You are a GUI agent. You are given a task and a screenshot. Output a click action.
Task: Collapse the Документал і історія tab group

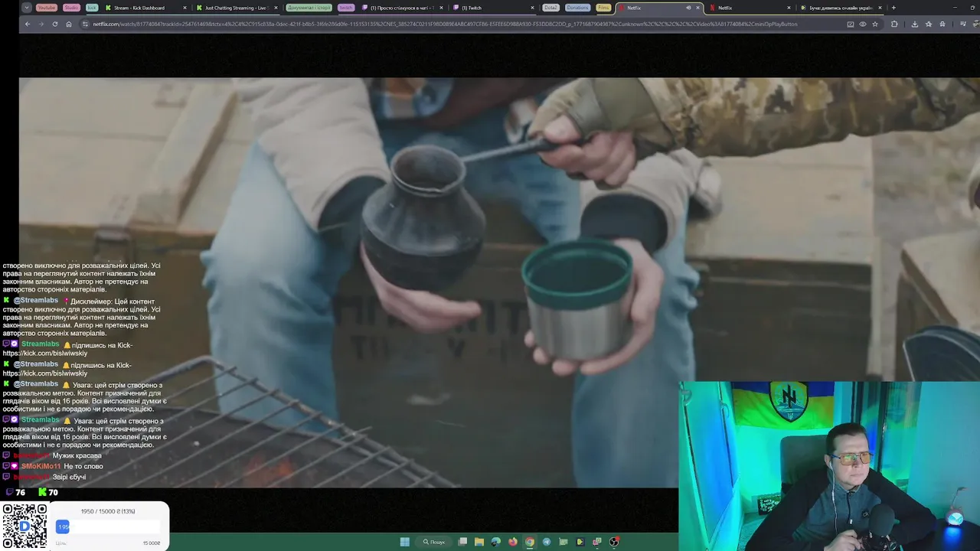pyautogui.click(x=309, y=8)
